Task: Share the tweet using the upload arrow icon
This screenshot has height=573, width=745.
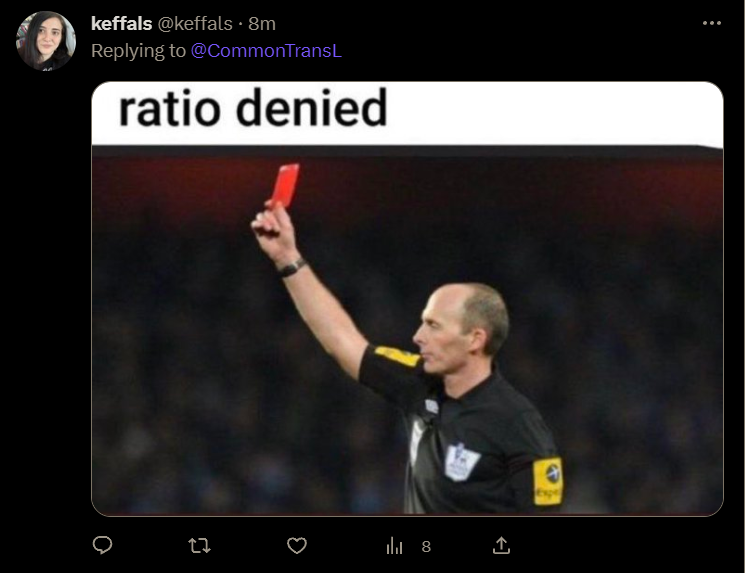Action: coord(501,545)
